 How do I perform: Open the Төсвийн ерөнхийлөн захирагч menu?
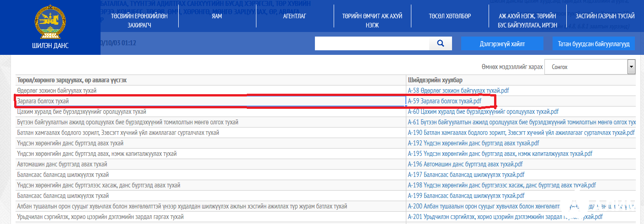[139, 21]
